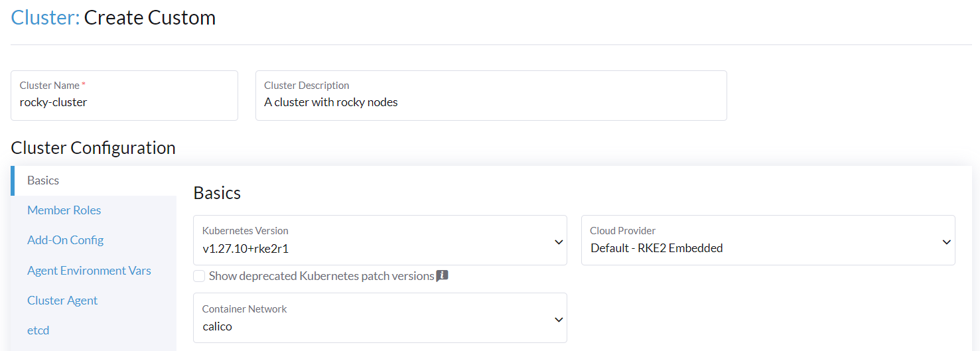
Task: Open the dropdown showing calico
Action: tap(372, 326)
